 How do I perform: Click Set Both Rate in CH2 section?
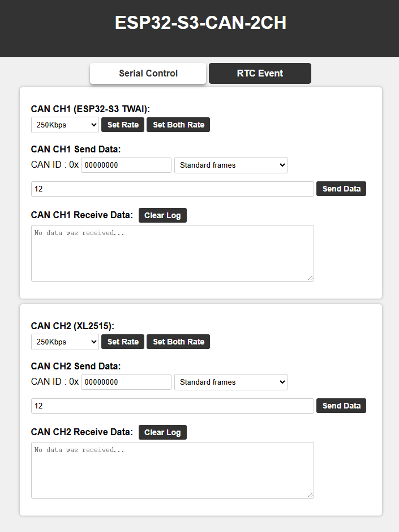tap(178, 342)
